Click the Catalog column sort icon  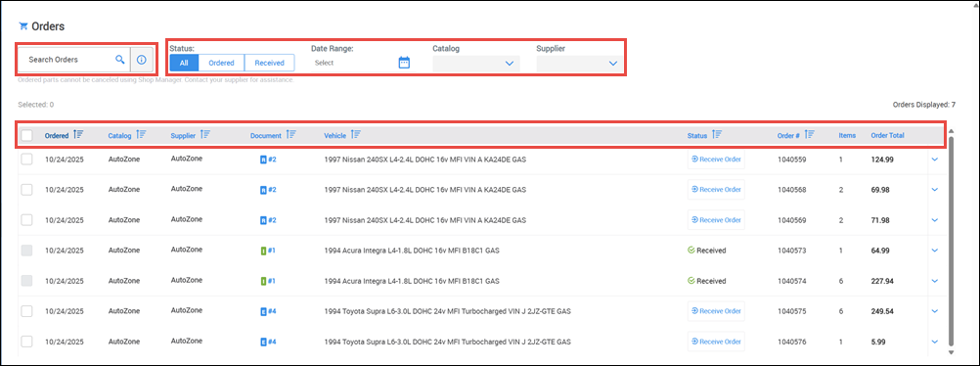click(x=141, y=134)
